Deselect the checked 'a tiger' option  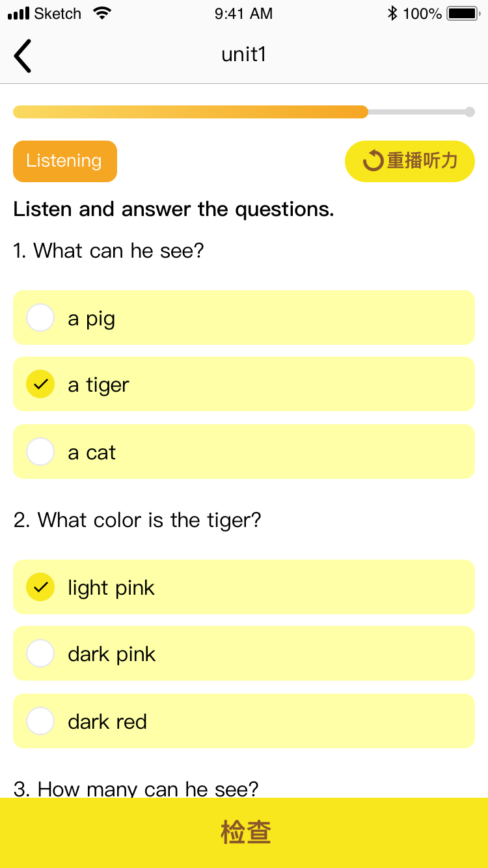[x=40, y=384]
